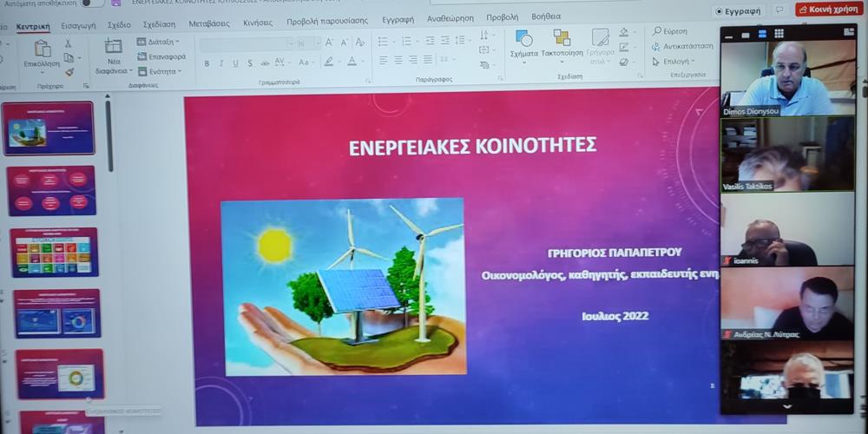Apply text shadow S icon
868x434 pixels.
pyautogui.click(x=250, y=63)
